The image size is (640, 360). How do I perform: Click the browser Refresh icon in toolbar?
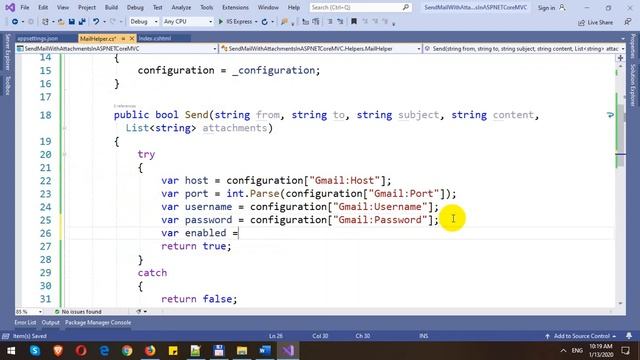[264, 22]
